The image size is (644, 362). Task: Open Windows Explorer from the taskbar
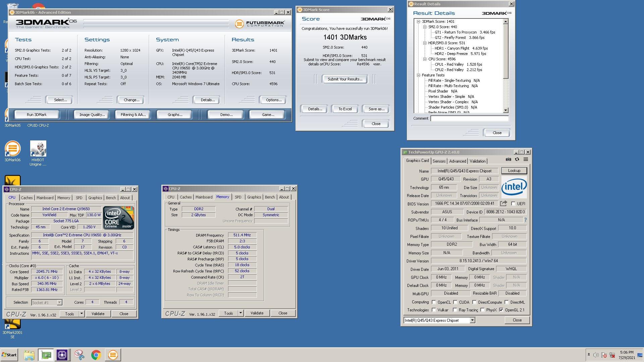29,355
